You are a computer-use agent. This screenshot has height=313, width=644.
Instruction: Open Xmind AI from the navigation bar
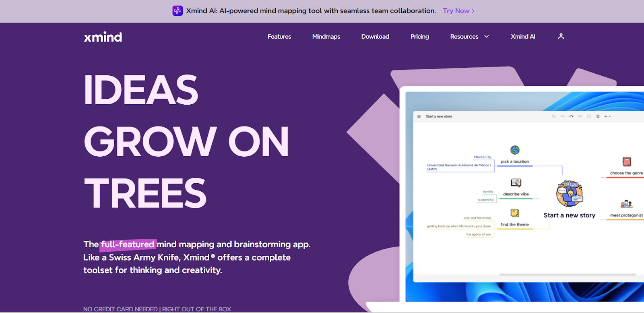click(523, 36)
